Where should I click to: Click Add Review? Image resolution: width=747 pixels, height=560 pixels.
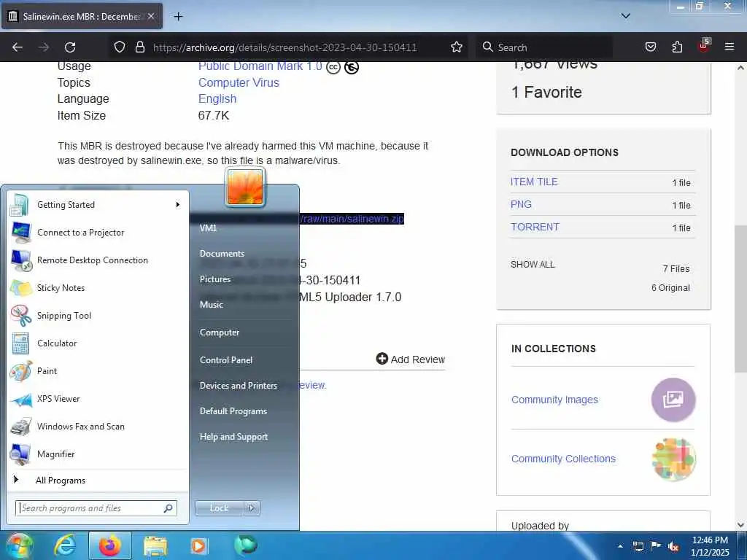point(411,359)
